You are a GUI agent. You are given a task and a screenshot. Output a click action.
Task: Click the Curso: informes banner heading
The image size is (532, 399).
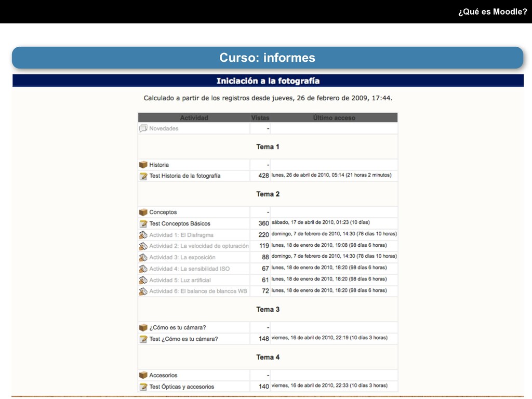268,58
